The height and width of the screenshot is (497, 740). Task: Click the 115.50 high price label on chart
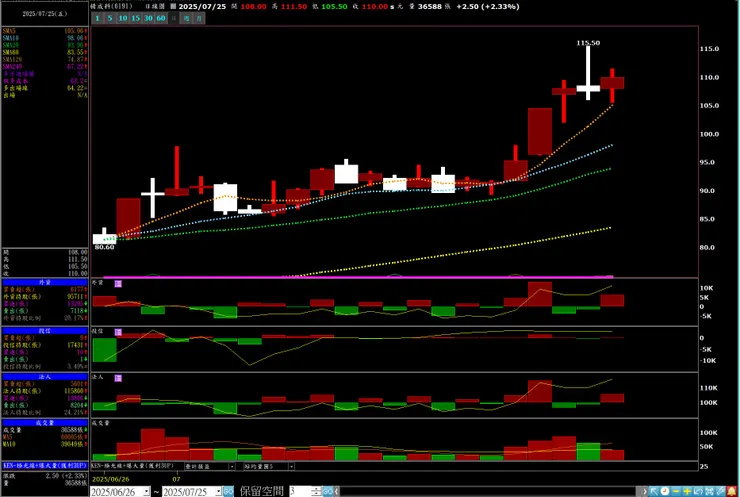[x=588, y=43]
